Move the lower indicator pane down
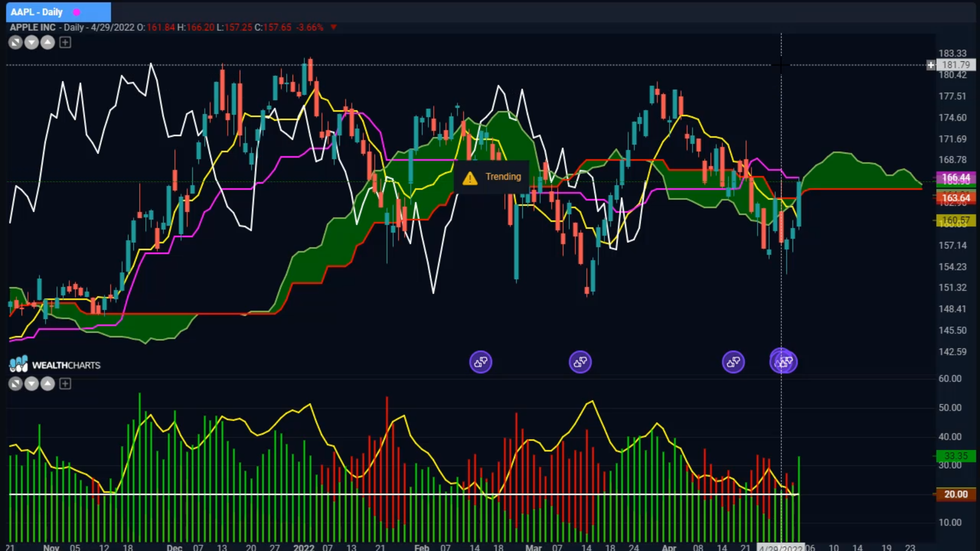 click(32, 384)
